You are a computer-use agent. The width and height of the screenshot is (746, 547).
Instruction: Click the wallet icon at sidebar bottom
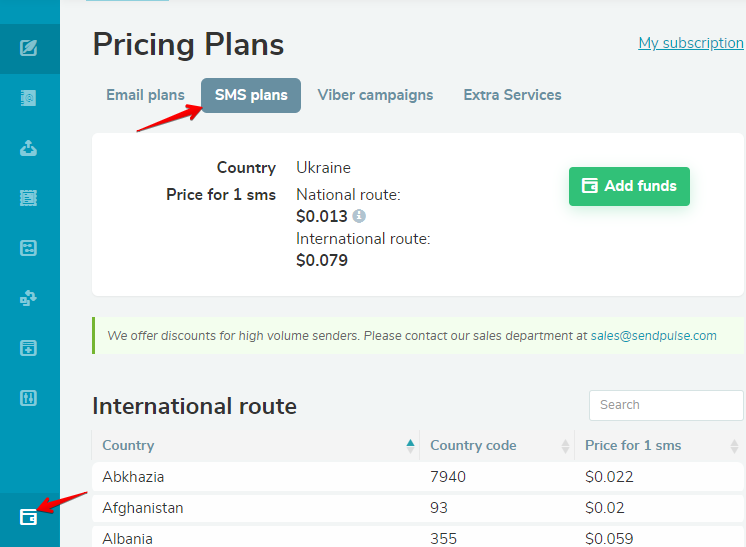[x=29, y=517]
